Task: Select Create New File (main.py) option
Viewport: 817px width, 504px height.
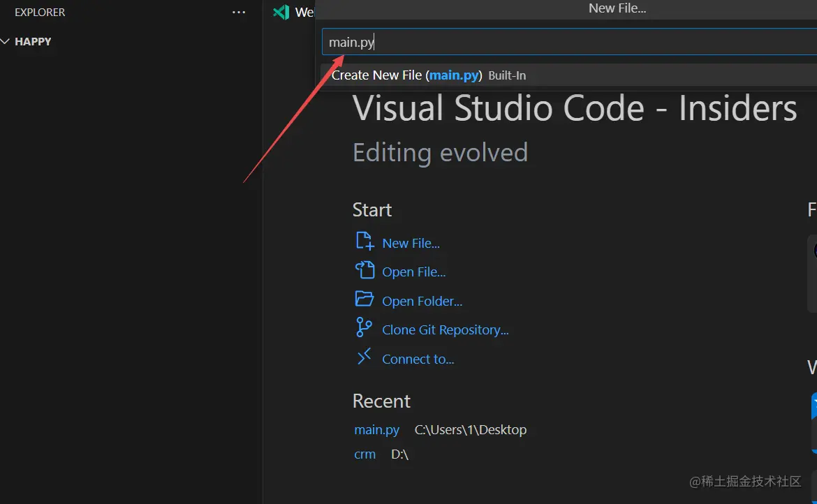Action: [x=568, y=75]
